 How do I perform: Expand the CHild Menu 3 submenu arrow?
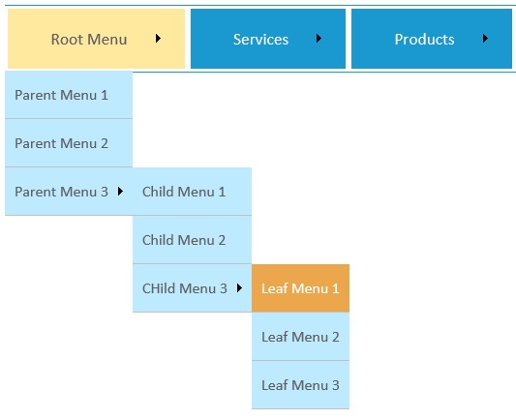[x=239, y=287]
